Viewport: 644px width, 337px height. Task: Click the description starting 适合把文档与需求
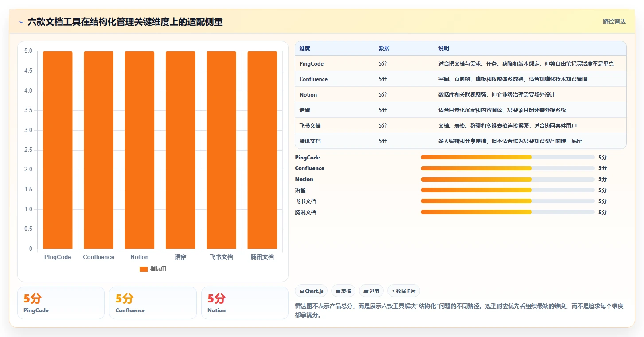(526, 64)
